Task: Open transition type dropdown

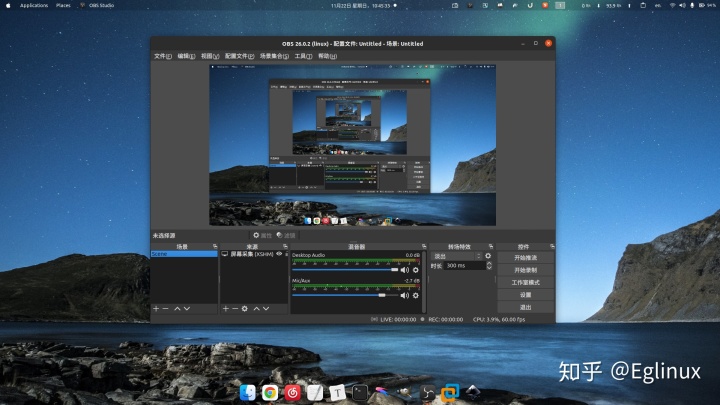Action: [x=456, y=256]
